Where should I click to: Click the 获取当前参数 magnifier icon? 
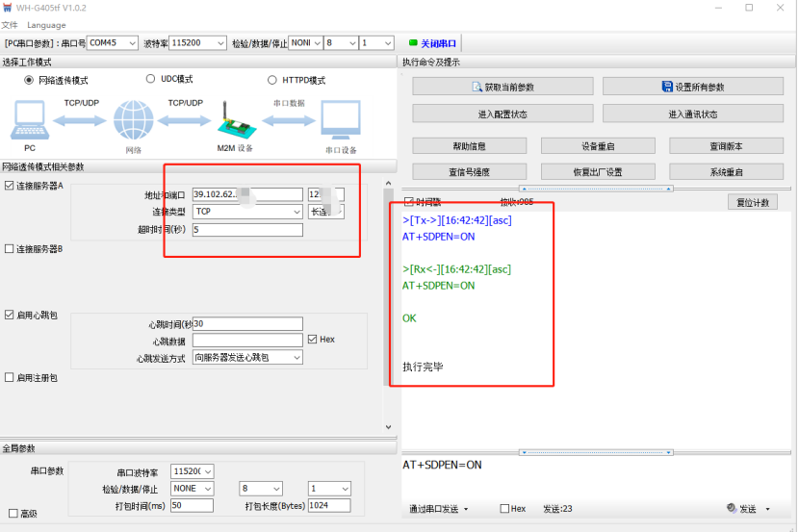[x=477, y=87]
